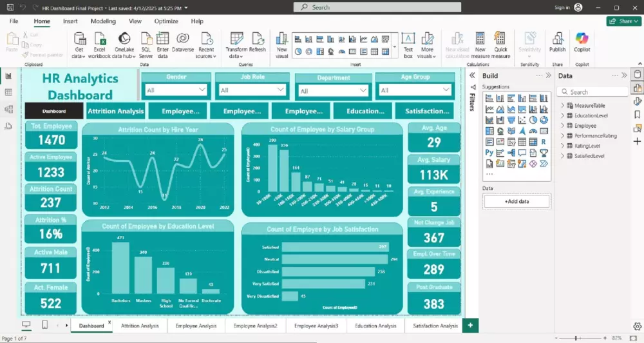The height and width of the screenshot is (343, 644).
Task: Create a Quick measure
Action: 500,45
